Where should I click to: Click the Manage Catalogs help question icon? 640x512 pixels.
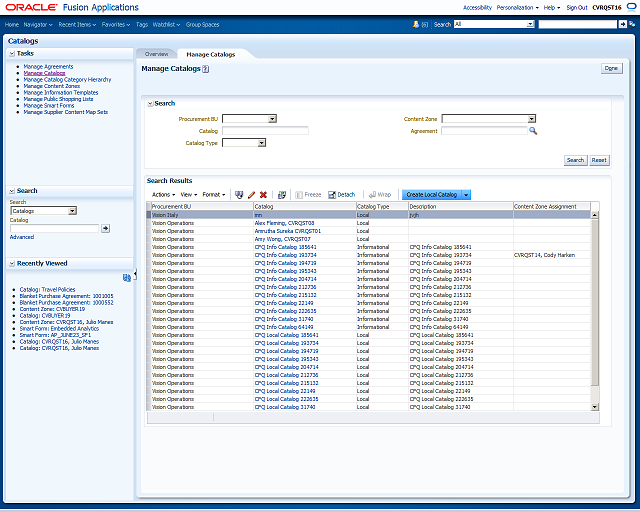point(206,69)
